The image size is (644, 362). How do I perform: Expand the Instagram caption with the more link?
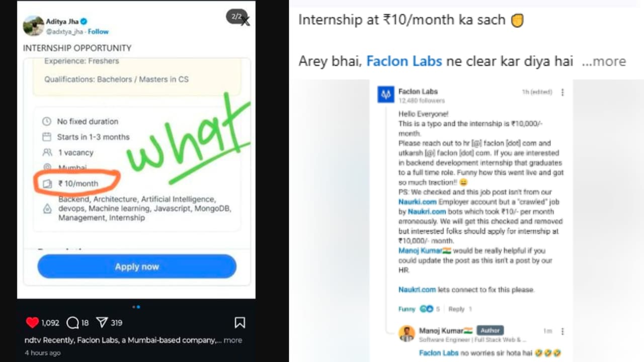232,340
